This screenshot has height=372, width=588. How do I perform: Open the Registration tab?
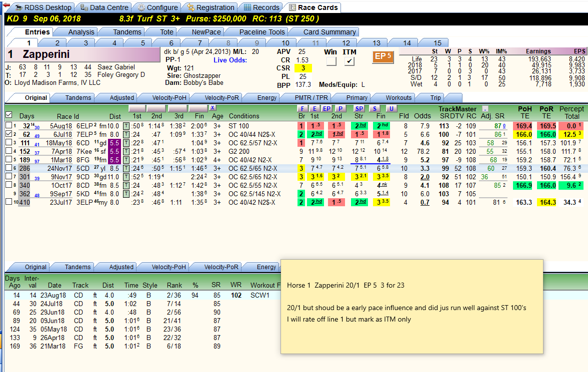coord(210,7)
